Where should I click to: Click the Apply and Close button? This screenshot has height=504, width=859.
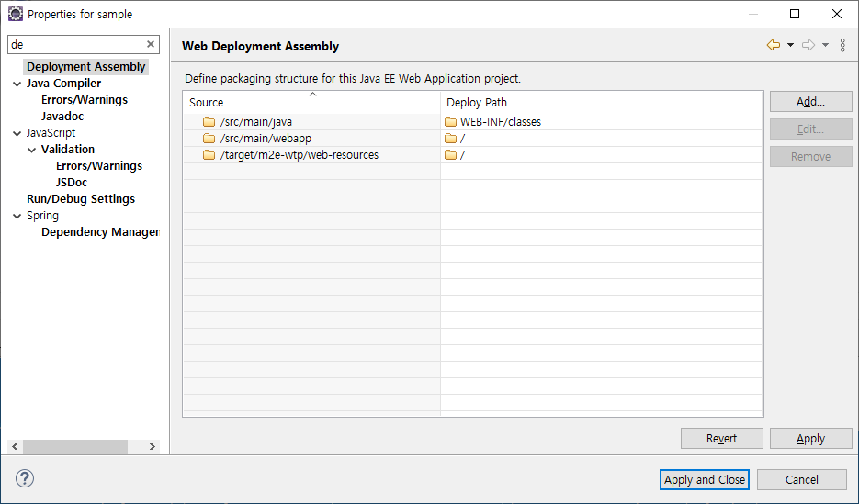(705, 479)
